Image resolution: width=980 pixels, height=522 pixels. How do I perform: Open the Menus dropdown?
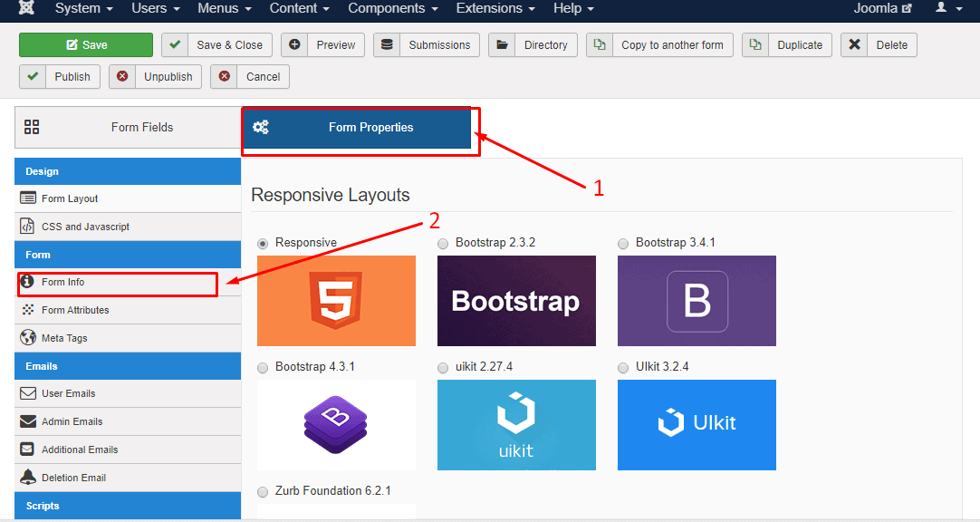(x=225, y=8)
